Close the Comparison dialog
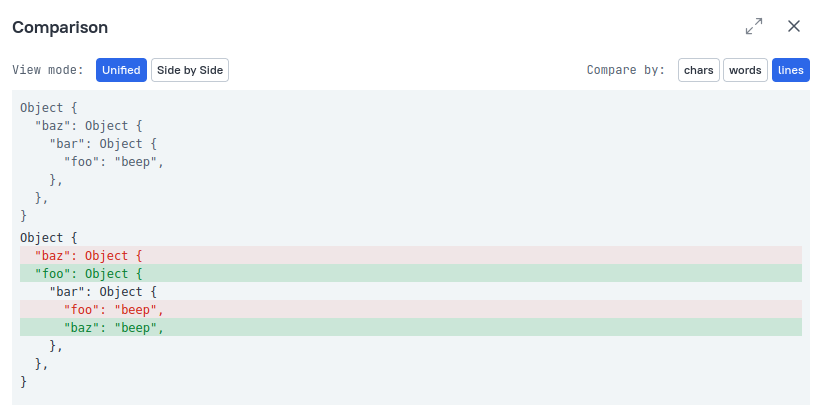822x405 pixels. (x=794, y=26)
